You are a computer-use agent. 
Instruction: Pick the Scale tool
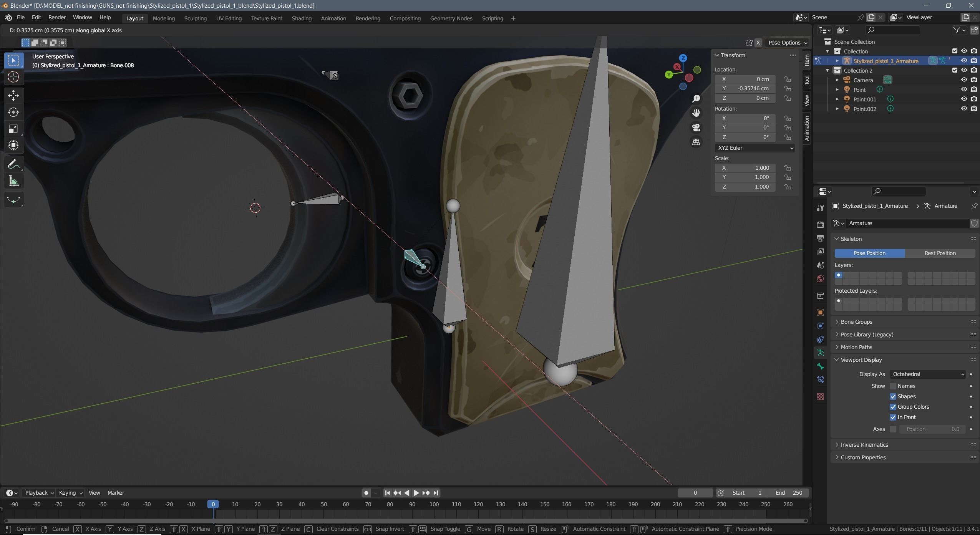13,129
